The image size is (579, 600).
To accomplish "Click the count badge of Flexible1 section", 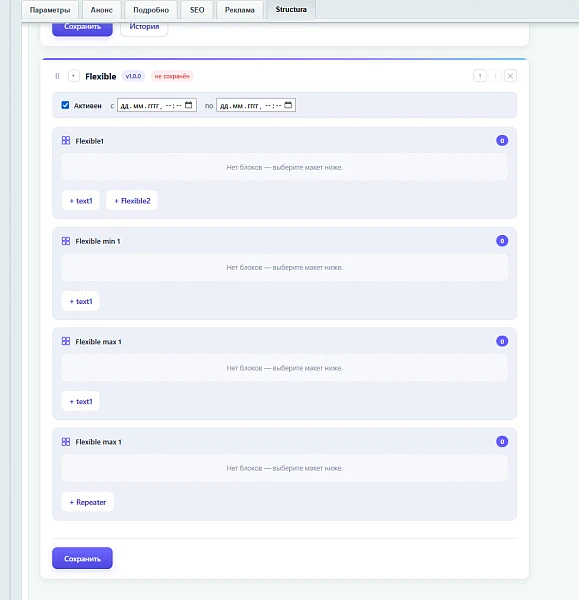I will tap(502, 140).
